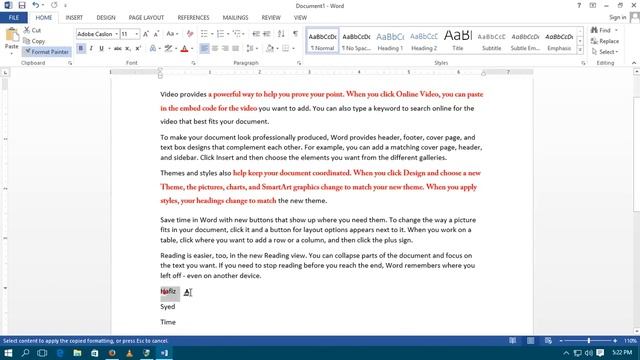This screenshot has height=360, width=640.
Task: Toggle Italic formatting
Action: [91, 49]
